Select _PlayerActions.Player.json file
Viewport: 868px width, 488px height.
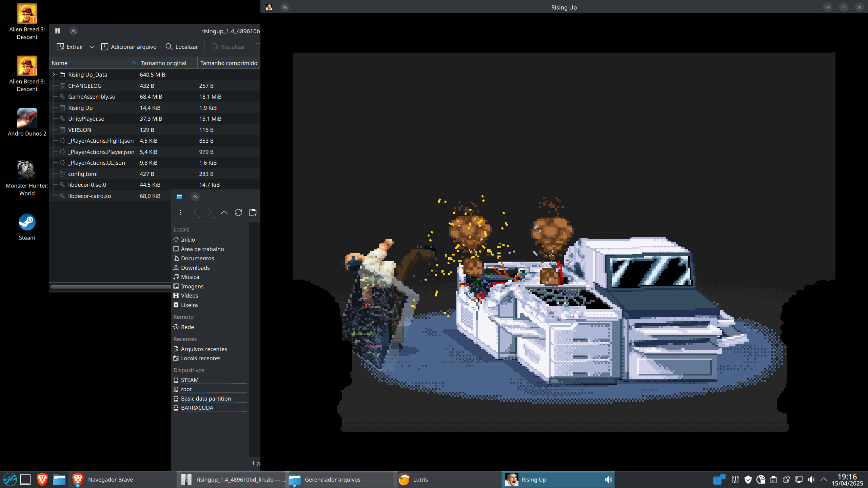pyautogui.click(x=155, y=152)
